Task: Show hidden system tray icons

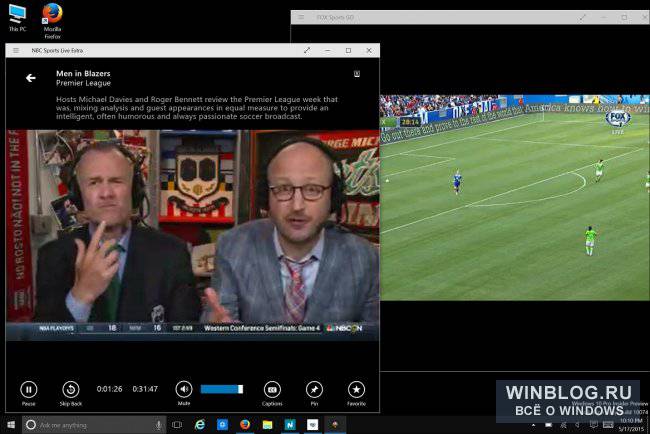Action: 534,425
